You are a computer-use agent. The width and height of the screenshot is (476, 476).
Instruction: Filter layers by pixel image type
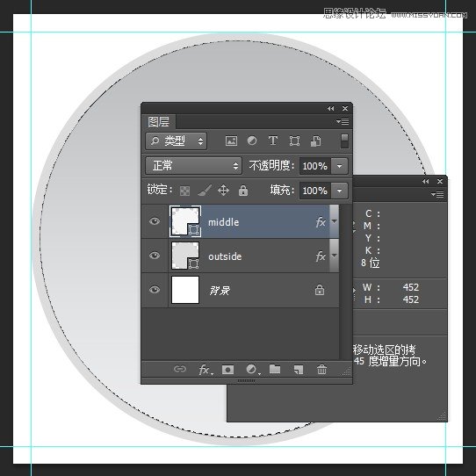point(231,141)
